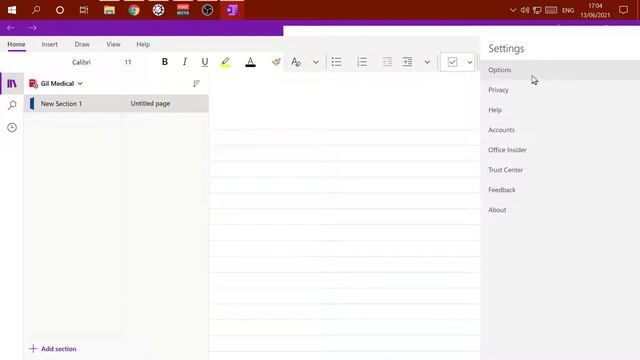Click in the note page area

pyautogui.click(x=344, y=216)
